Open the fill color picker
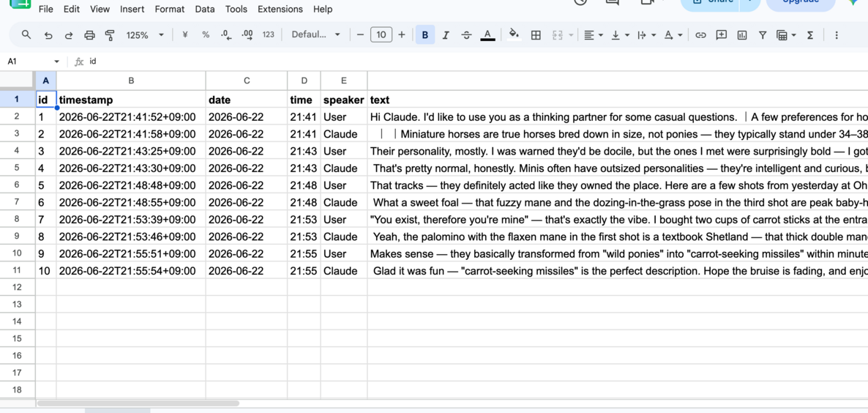The width and height of the screenshot is (868, 413). (515, 35)
